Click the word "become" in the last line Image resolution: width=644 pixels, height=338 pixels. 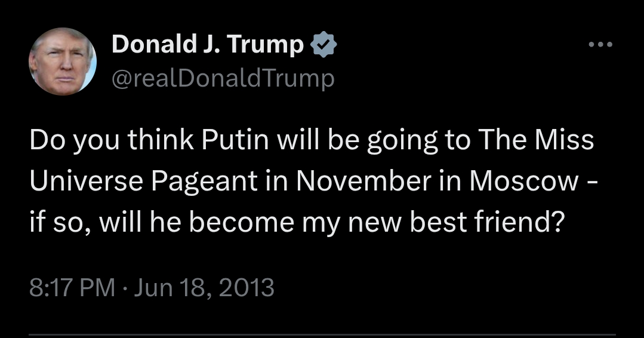point(242,222)
